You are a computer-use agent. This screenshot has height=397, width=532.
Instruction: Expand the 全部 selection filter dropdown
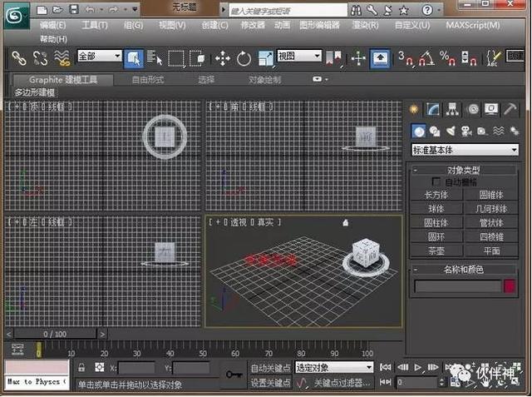pyautogui.click(x=98, y=57)
